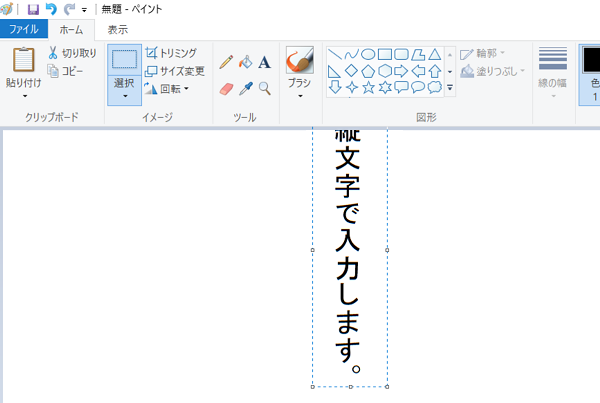Redo the last undone action
The height and width of the screenshot is (403, 600).
coord(69,9)
